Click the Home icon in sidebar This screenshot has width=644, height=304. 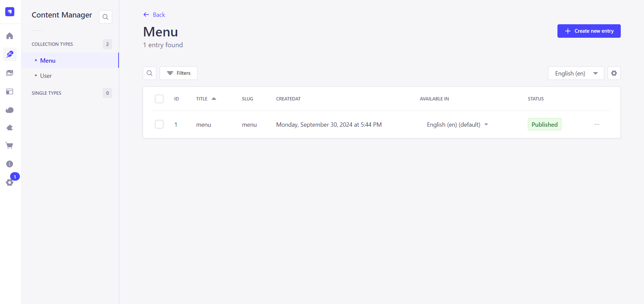click(10, 36)
